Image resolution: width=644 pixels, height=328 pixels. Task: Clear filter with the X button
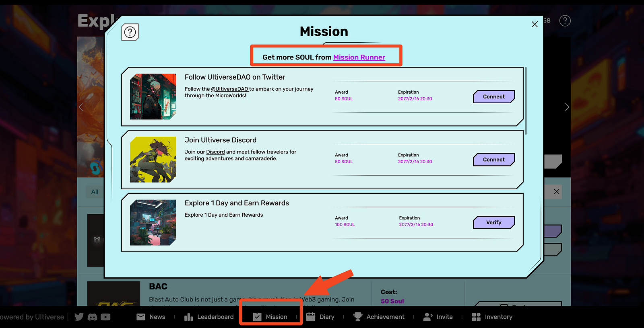(557, 192)
